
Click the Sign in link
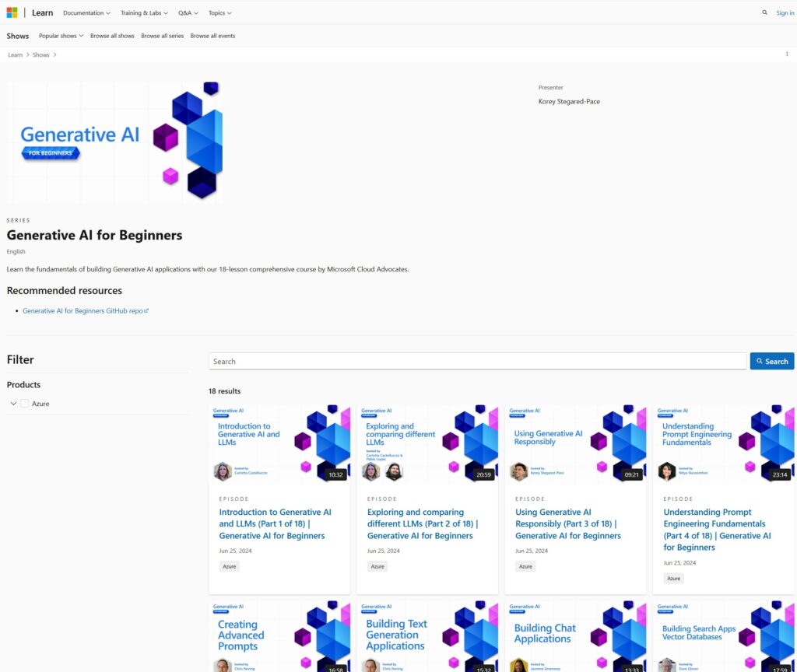point(785,12)
